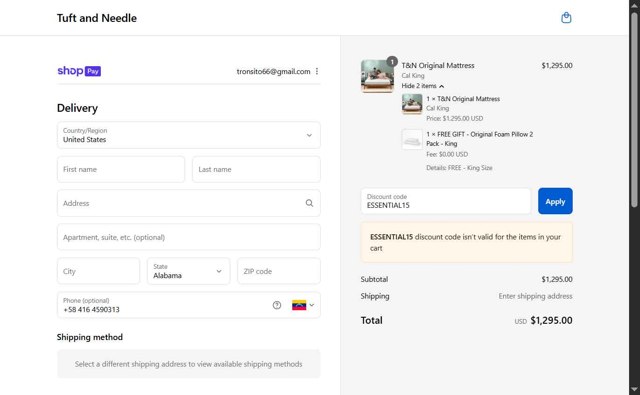Click the T&N Original Mattress main thumbnail
The height and width of the screenshot is (395, 640).
pos(377,76)
